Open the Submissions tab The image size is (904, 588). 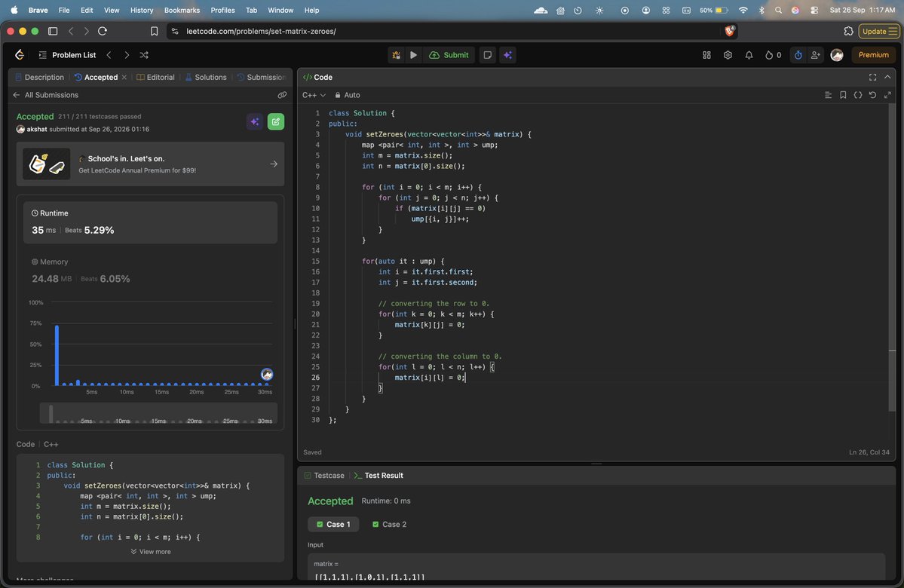coord(261,77)
